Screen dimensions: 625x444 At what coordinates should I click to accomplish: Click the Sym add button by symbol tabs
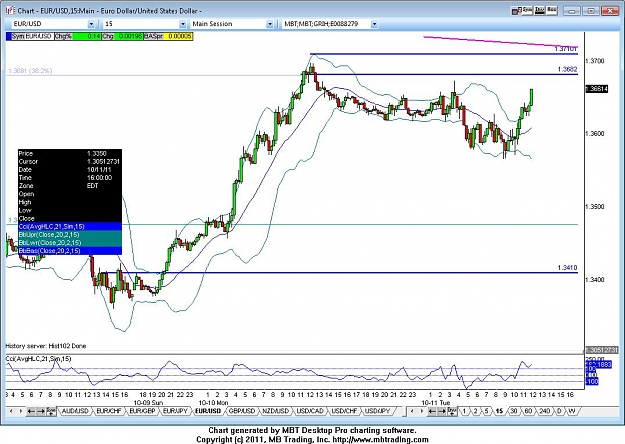[51, 411]
